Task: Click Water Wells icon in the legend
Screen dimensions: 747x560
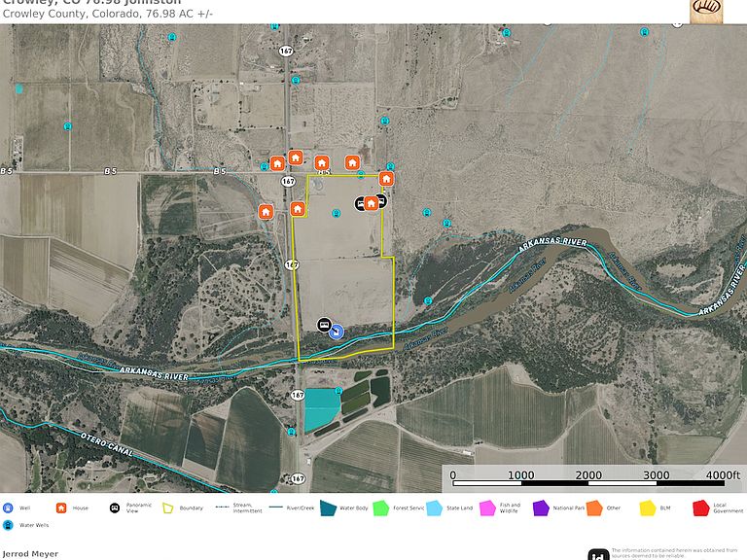Action: 8,525
